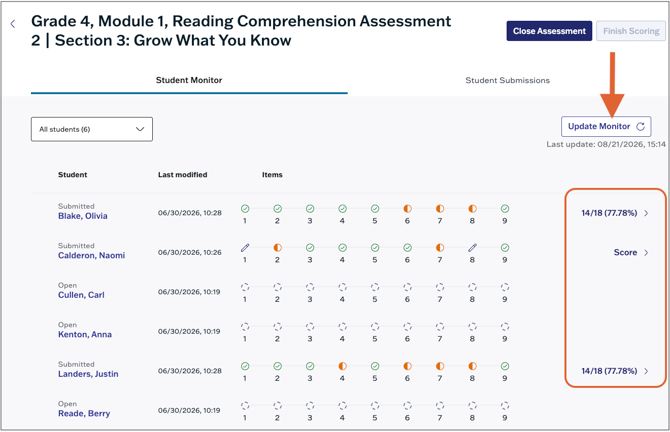The width and height of the screenshot is (670, 432).
Task: Click Cullen, Carl item 5 unanswered icon
Action: [x=375, y=287]
